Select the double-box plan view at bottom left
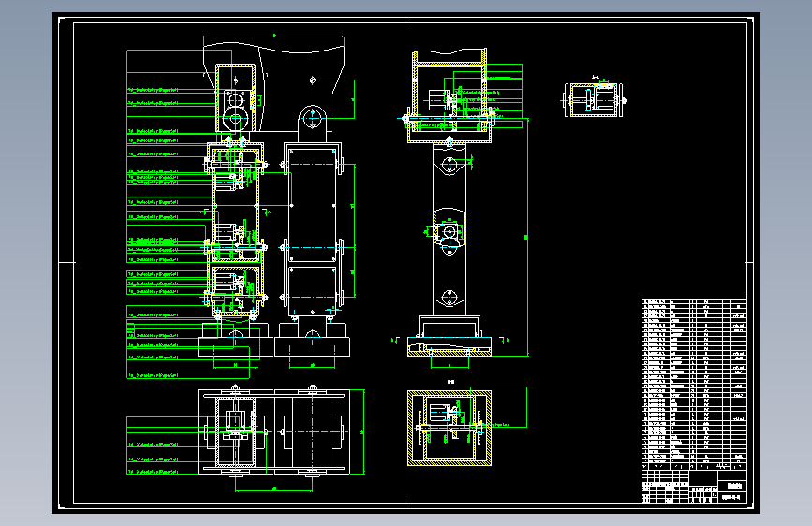 (274, 431)
